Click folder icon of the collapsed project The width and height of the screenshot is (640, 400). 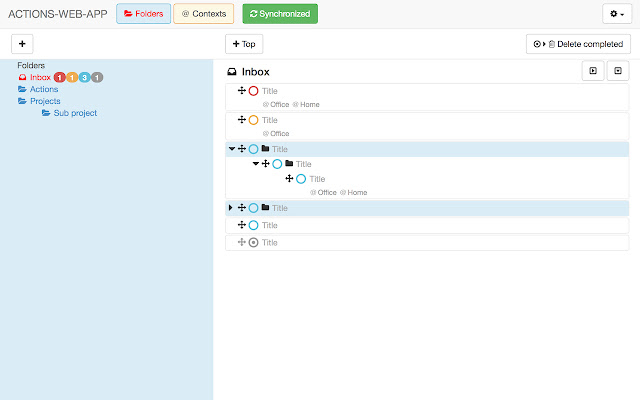coord(265,207)
